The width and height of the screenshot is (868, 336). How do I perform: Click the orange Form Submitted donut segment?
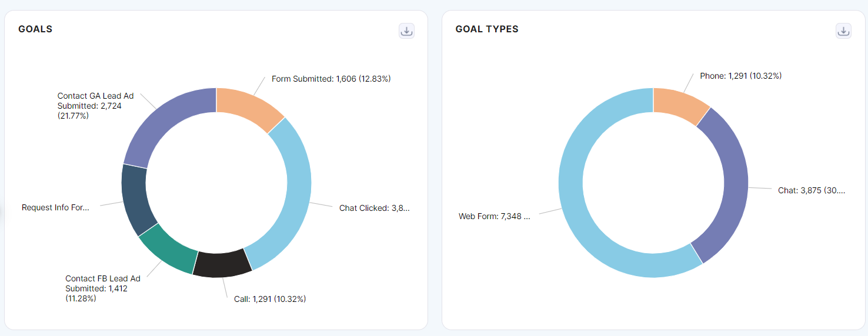247,105
